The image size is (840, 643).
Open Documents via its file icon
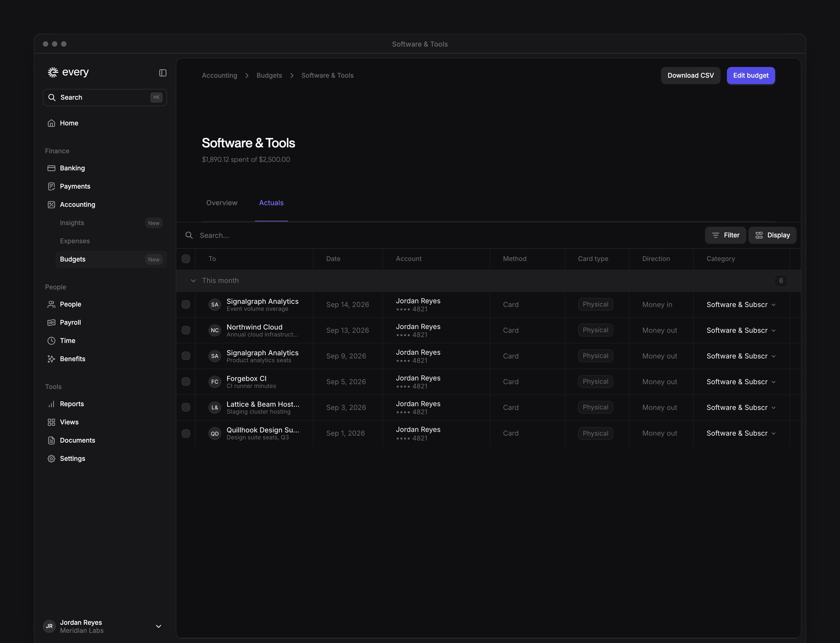(51, 440)
